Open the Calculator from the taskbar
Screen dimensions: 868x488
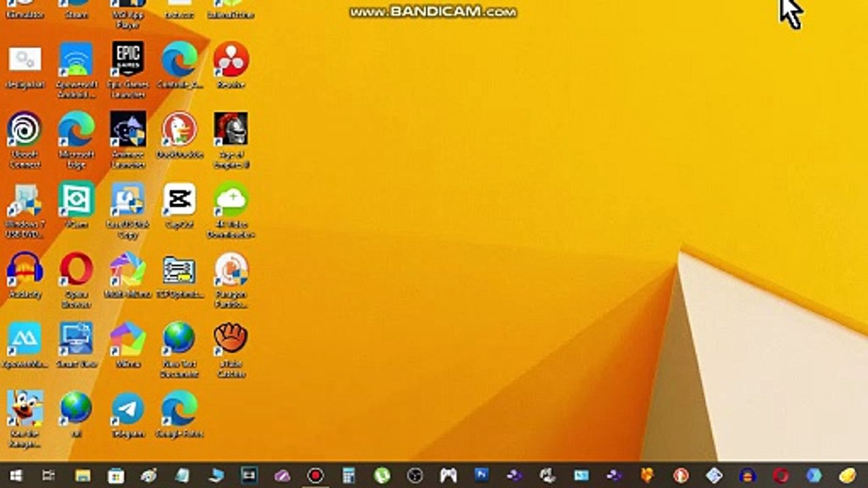pyautogui.click(x=349, y=476)
